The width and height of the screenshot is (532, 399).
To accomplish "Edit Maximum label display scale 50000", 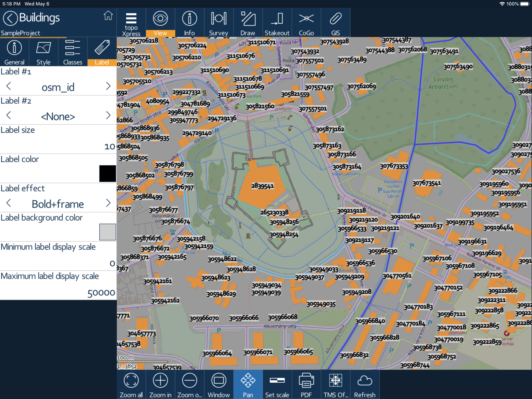I will (101, 292).
